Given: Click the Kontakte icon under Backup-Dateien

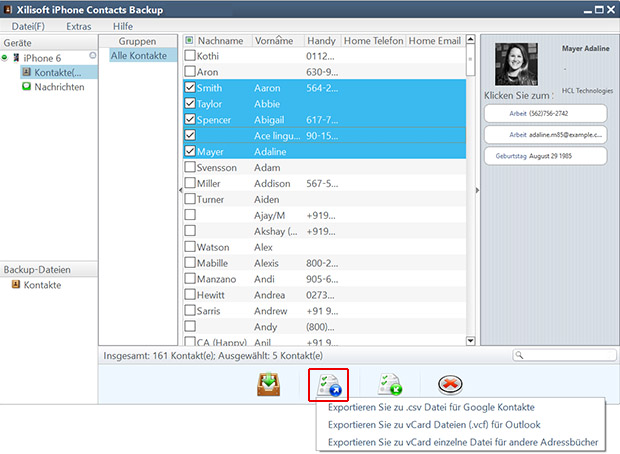Looking at the screenshot, I should 16,284.
